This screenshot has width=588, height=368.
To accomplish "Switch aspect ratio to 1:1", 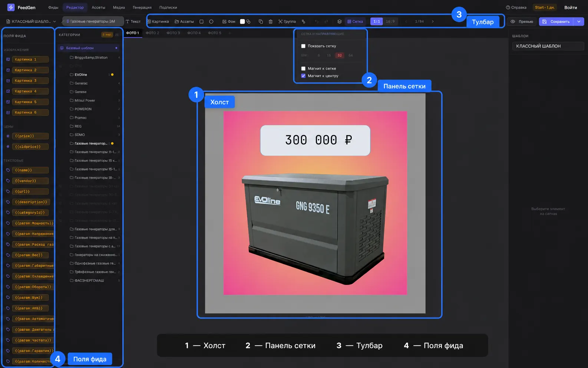I will (377, 22).
